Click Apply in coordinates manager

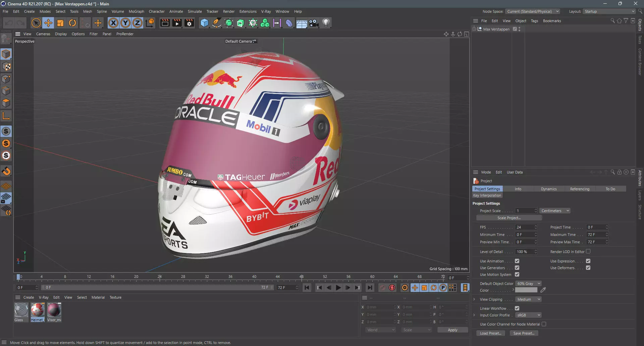click(452, 330)
